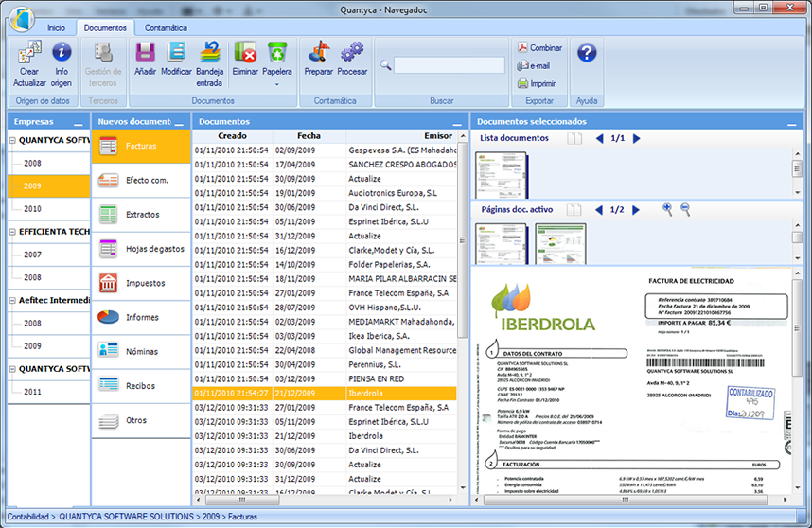Select the Impuestos category

[141, 283]
